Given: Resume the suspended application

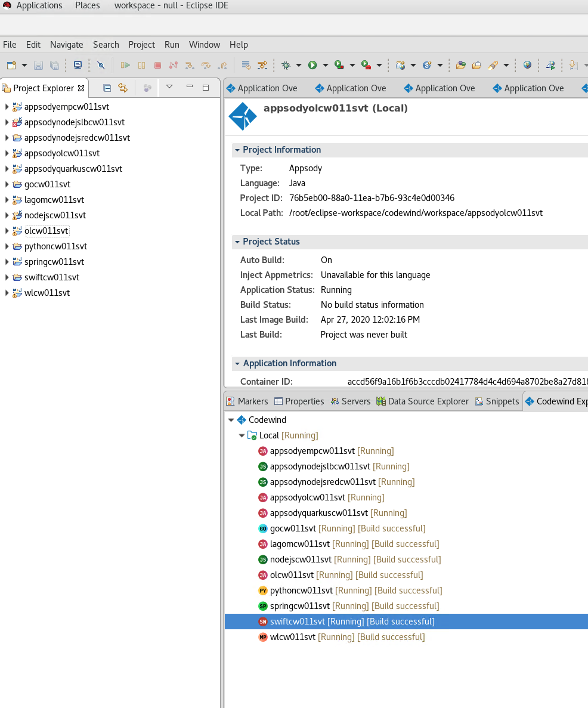Looking at the screenshot, I should click(125, 66).
